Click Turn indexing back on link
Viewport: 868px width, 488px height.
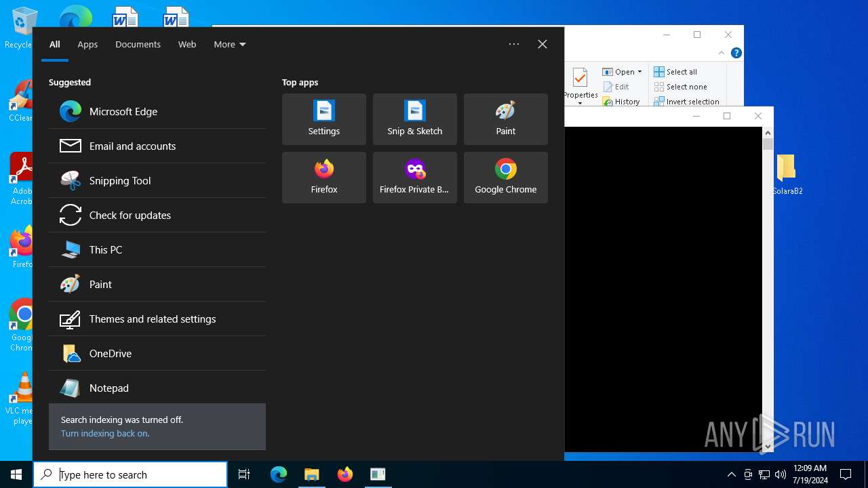point(105,433)
